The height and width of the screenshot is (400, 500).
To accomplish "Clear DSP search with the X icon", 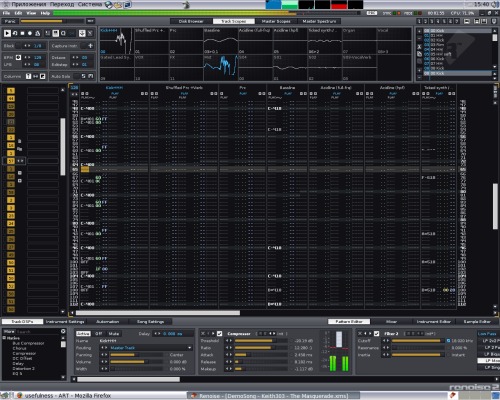I will [x=63, y=331].
